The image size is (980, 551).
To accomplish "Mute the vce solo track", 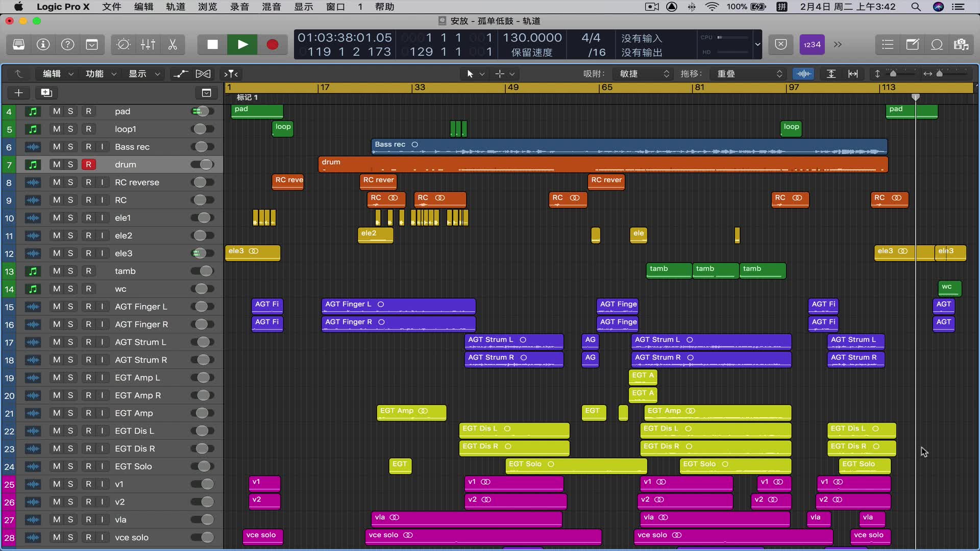I will click(x=57, y=537).
